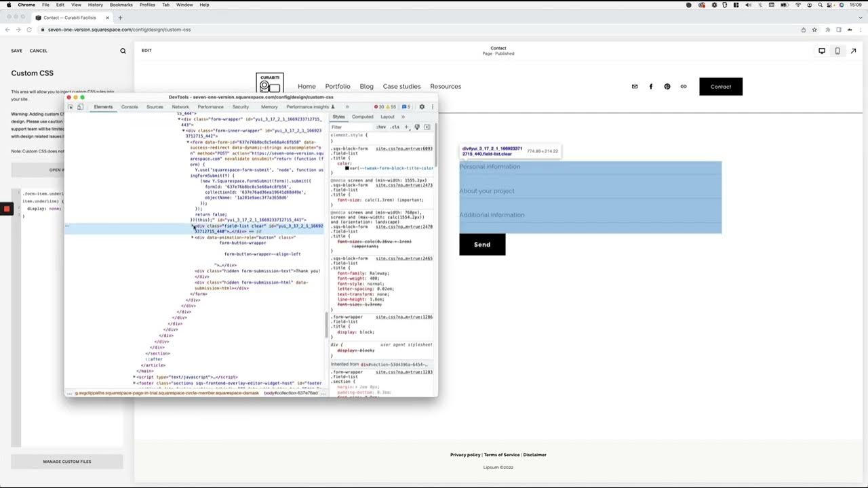The height and width of the screenshot is (488, 868).
Task: Open site.css?no_m=true:2465 source link
Action: click(x=404, y=258)
